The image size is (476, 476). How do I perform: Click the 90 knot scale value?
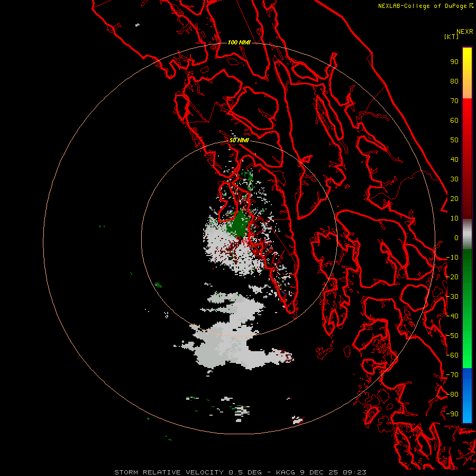pos(454,62)
